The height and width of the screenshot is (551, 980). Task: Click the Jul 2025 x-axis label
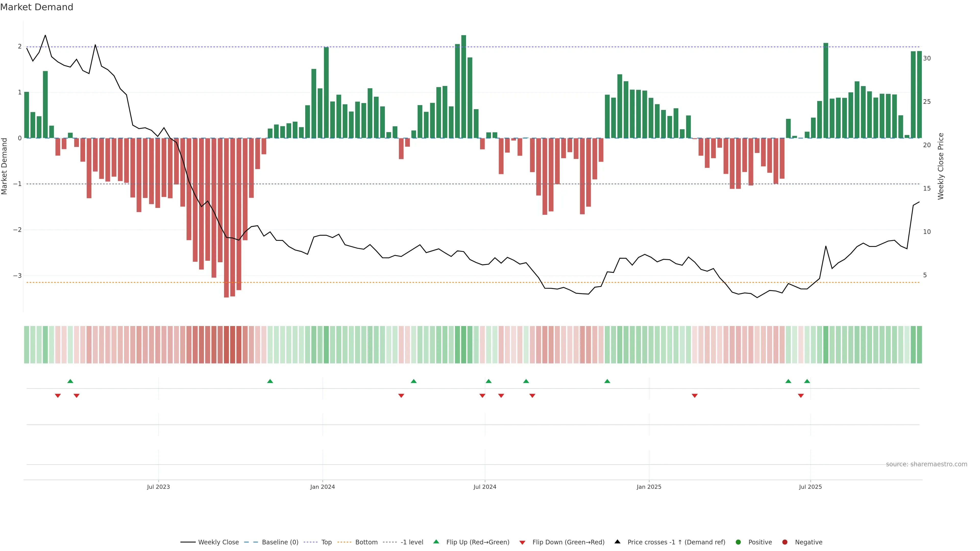(810, 487)
